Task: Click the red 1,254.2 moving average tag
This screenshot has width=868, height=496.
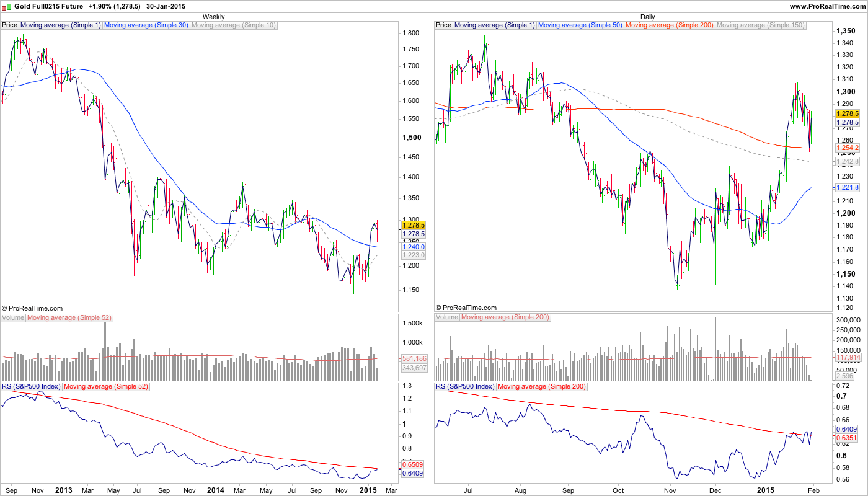Action: (847, 148)
